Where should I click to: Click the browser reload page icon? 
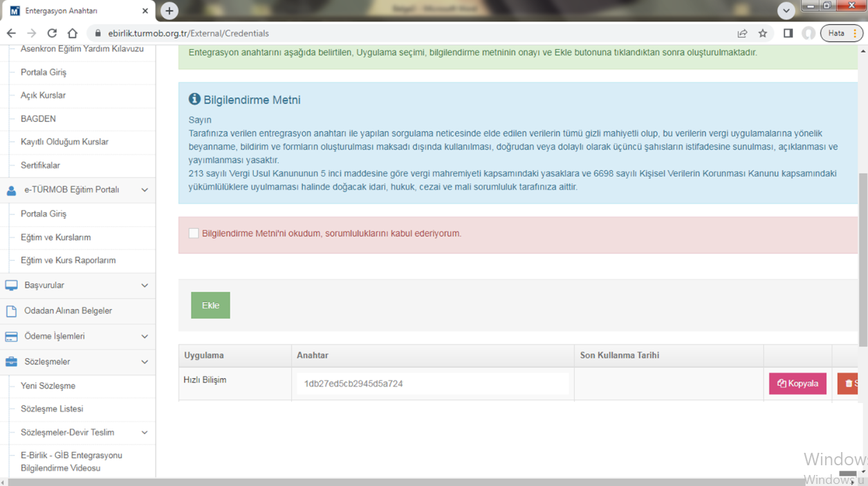click(x=52, y=33)
